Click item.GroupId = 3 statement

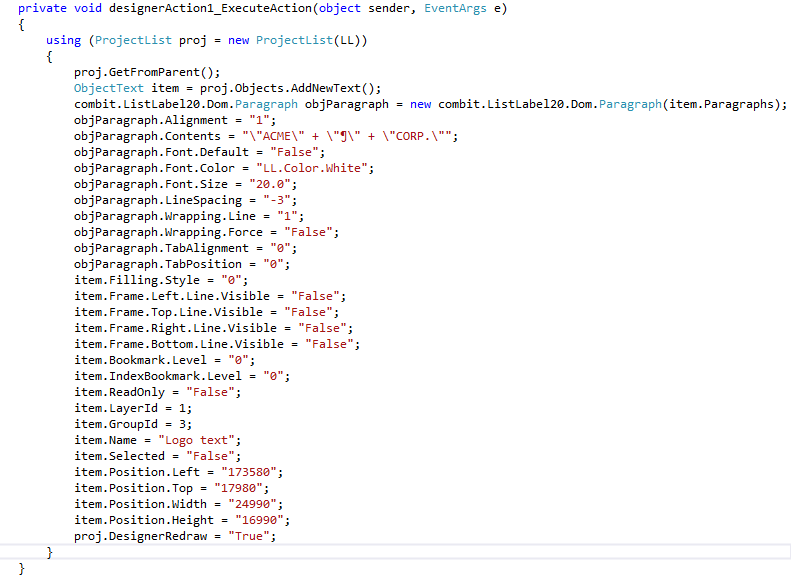tap(133, 424)
